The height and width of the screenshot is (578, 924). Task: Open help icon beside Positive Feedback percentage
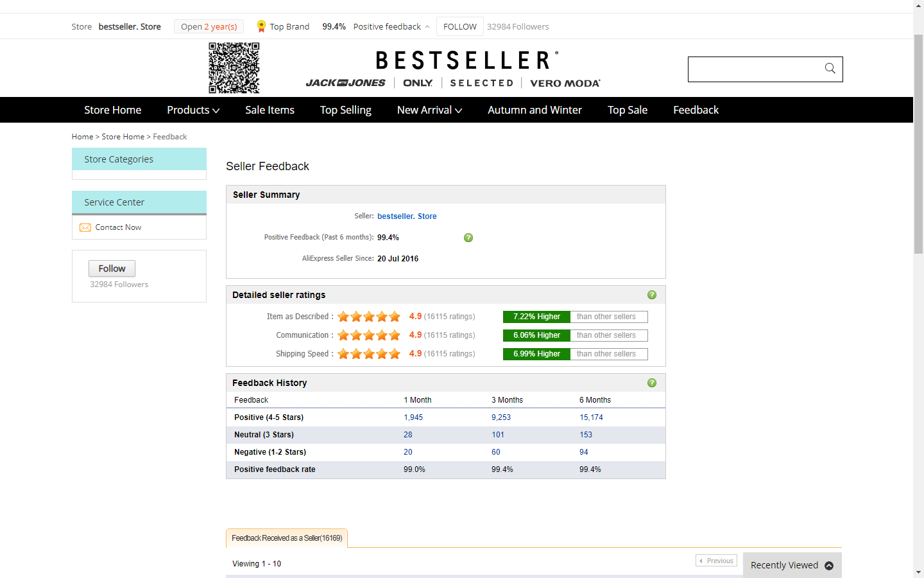[x=468, y=238]
